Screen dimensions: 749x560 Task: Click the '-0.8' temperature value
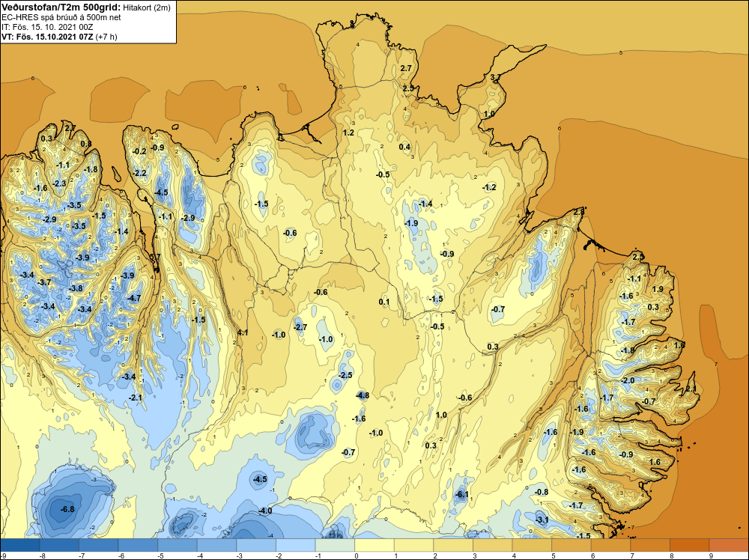(x=542, y=492)
